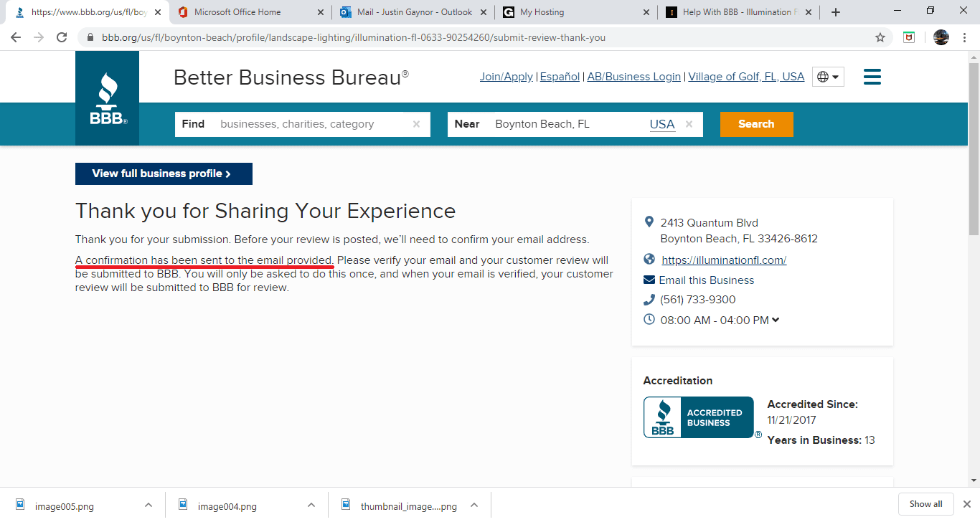The height and width of the screenshot is (522, 980).
Task: Close the Microsoft Office Home tab
Action: pyautogui.click(x=320, y=12)
